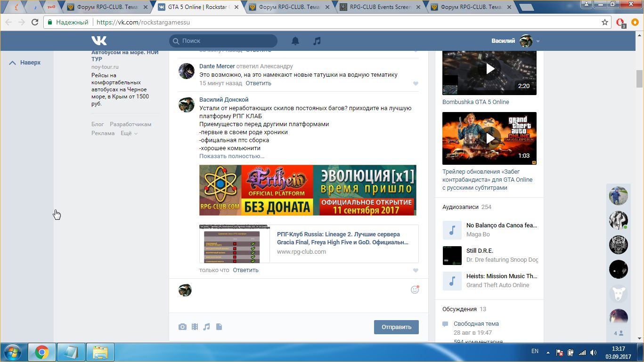Screen dimensions: 644x362
Task: Open the notifications bell
Action: 295,41
